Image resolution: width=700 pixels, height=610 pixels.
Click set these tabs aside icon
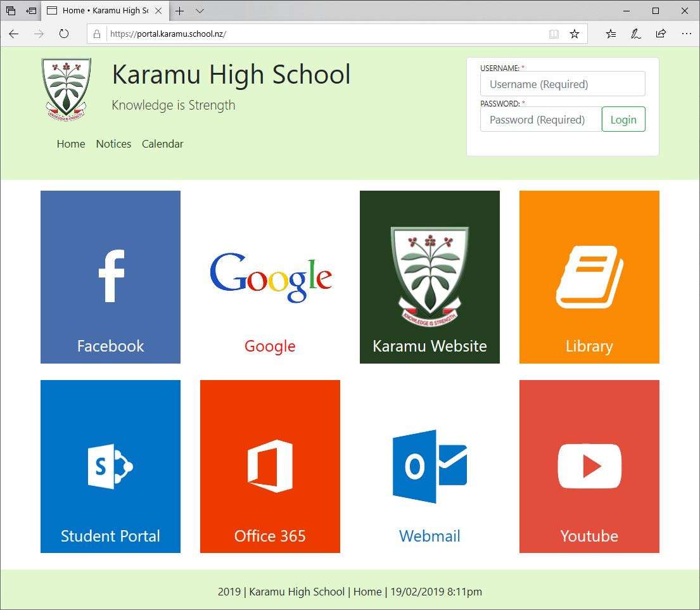(x=31, y=11)
